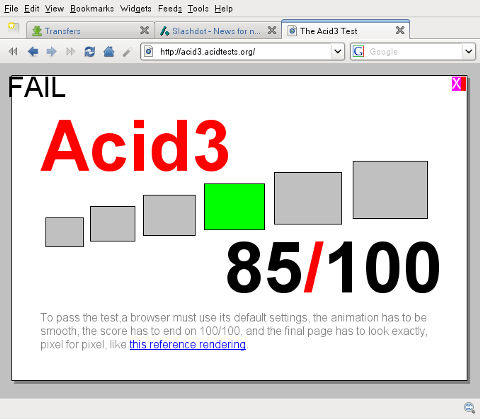The width and height of the screenshot is (480, 419).
Task: Click the Google search engine icon
Action: (x=358, y=52)
